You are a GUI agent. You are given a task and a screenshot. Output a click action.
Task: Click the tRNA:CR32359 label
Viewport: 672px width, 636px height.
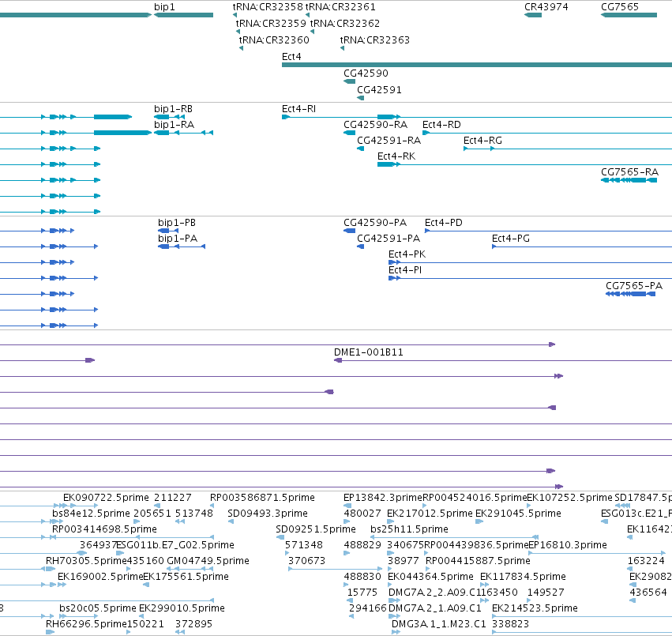[271, 23]
